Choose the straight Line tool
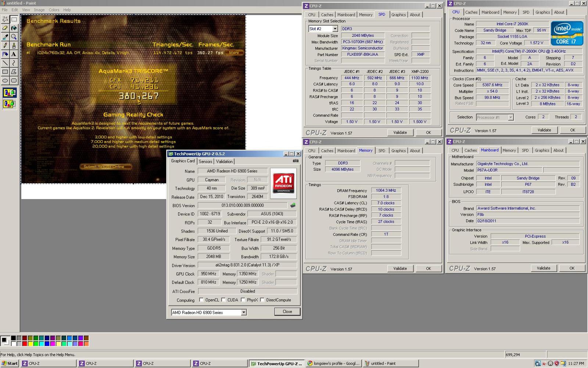Screen dimensions: 588x368 (x=5, y=63)
